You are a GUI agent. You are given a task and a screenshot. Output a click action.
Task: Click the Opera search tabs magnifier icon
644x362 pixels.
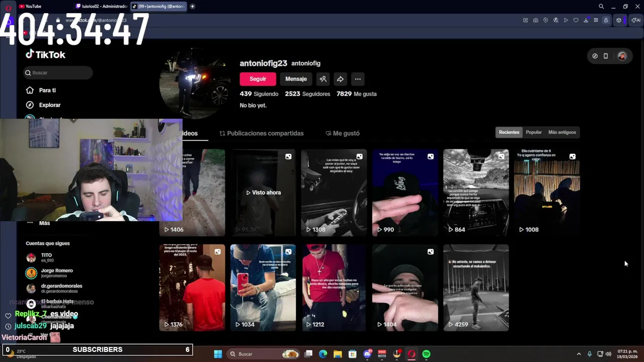601,7
